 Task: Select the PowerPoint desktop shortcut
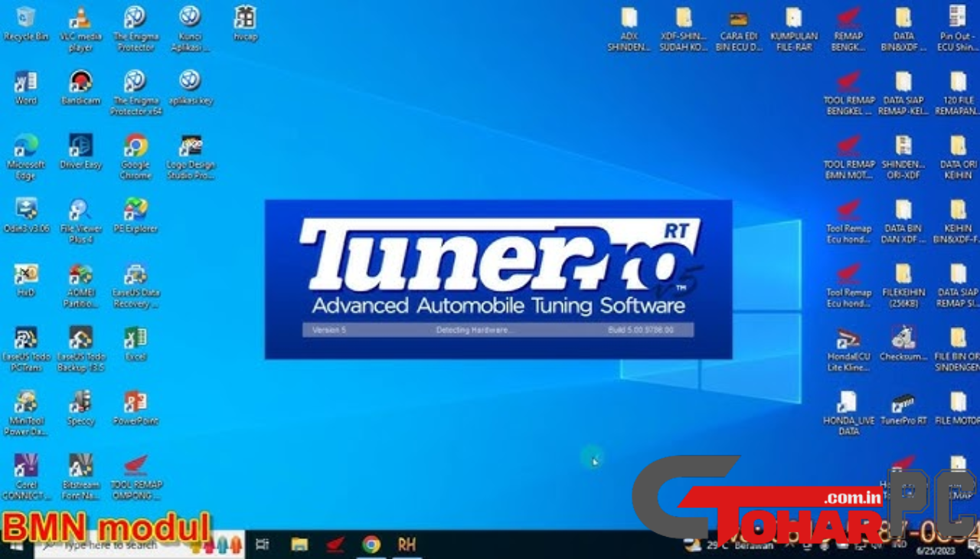pos(136,408)
